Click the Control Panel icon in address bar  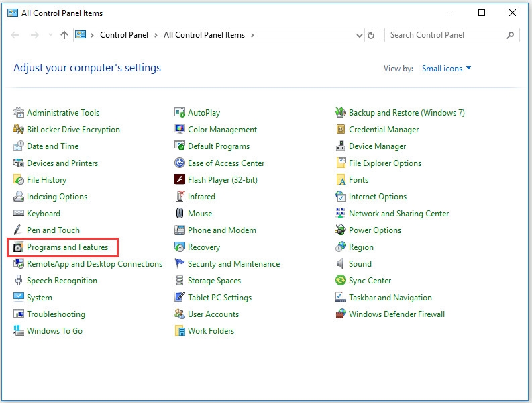pos(81,35)
